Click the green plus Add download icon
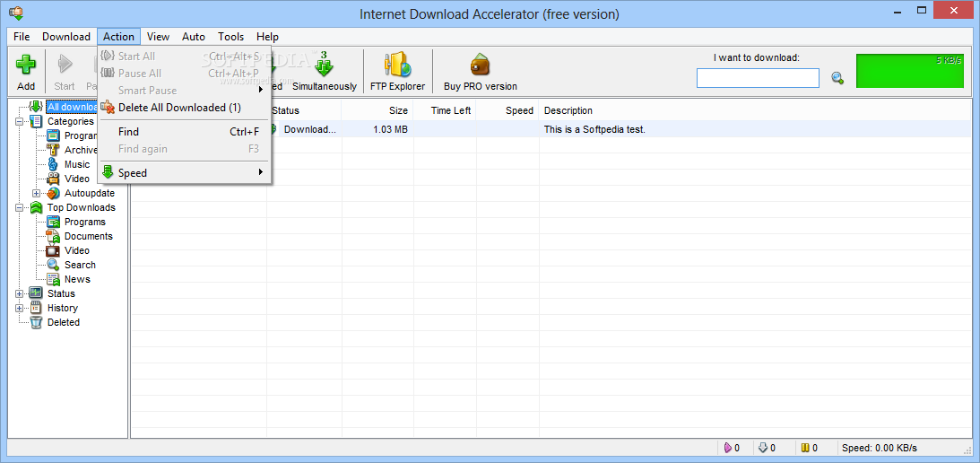The width and height of the screenshot is (980, 463). pyautogui.click(x=26, y=65)
